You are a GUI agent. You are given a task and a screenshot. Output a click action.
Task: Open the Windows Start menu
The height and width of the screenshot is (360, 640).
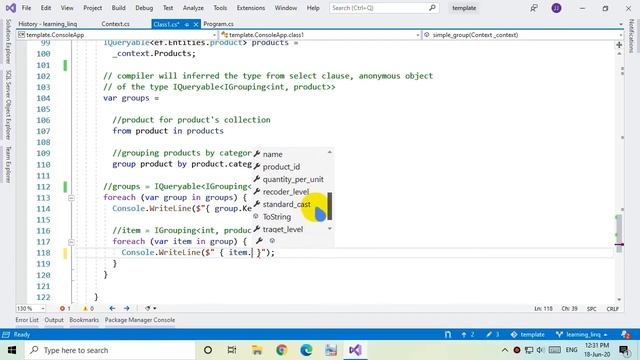pyautogui.click(x=12, y=350)
